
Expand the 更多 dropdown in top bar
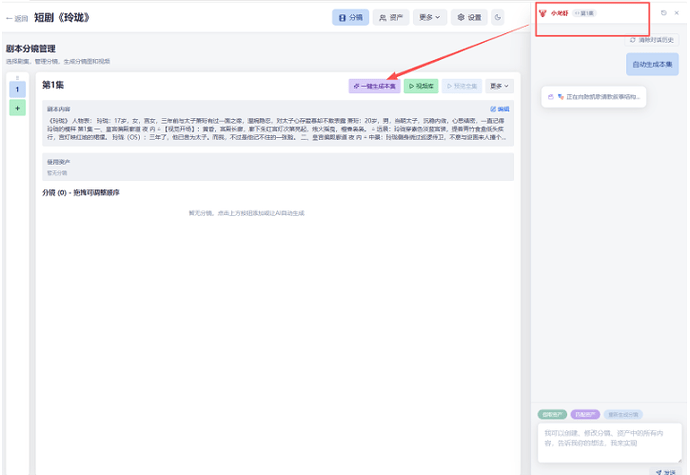point(430,17)
